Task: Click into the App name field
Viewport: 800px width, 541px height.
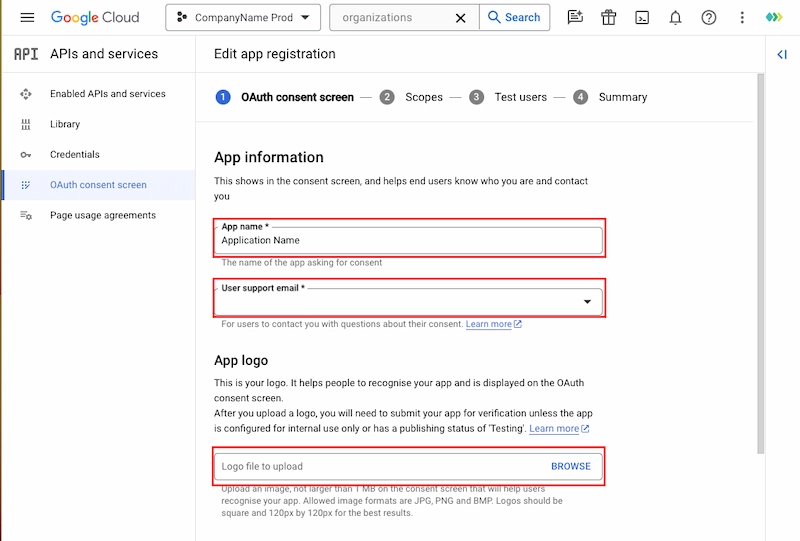Action: (408, 241)
